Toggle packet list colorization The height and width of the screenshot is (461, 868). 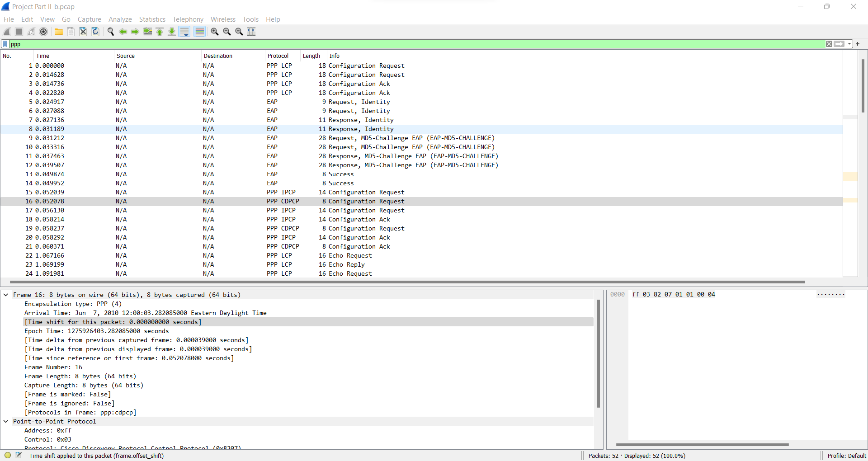(x=199, y=32)
